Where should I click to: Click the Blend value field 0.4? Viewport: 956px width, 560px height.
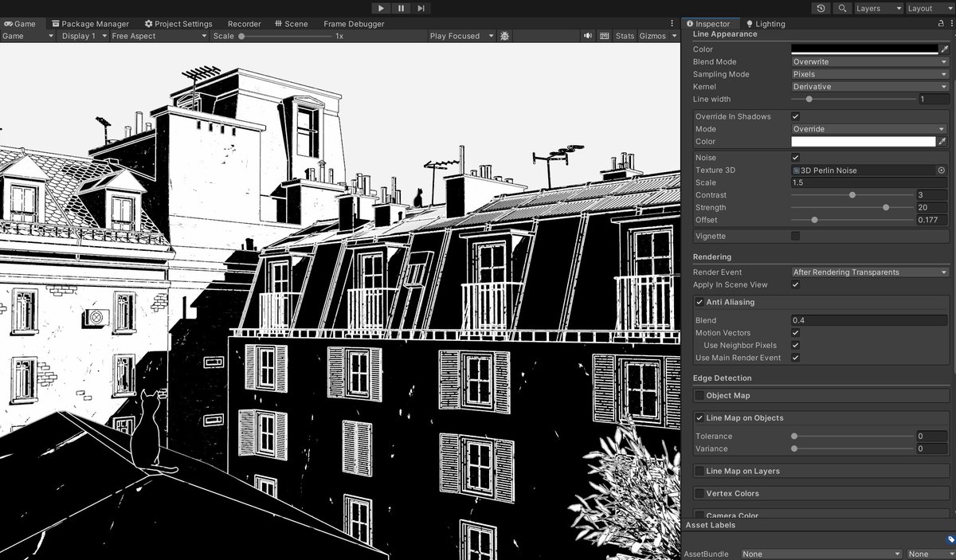[x=868, y=320]
